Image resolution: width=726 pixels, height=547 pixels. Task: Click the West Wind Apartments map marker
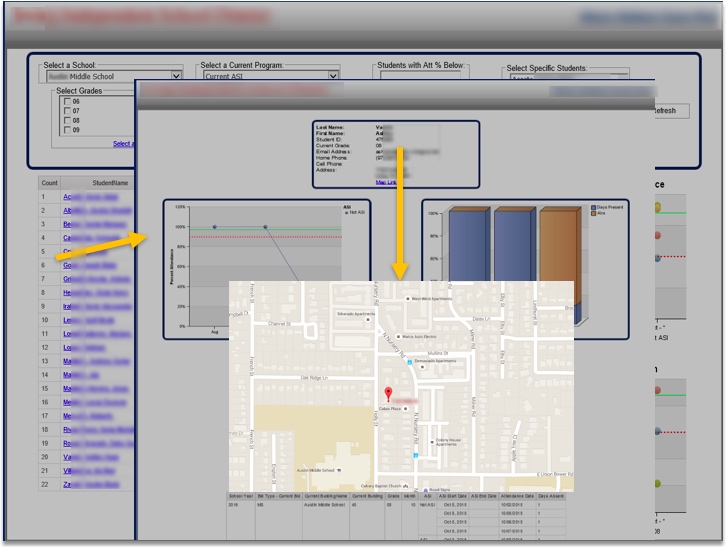point(408,299)
